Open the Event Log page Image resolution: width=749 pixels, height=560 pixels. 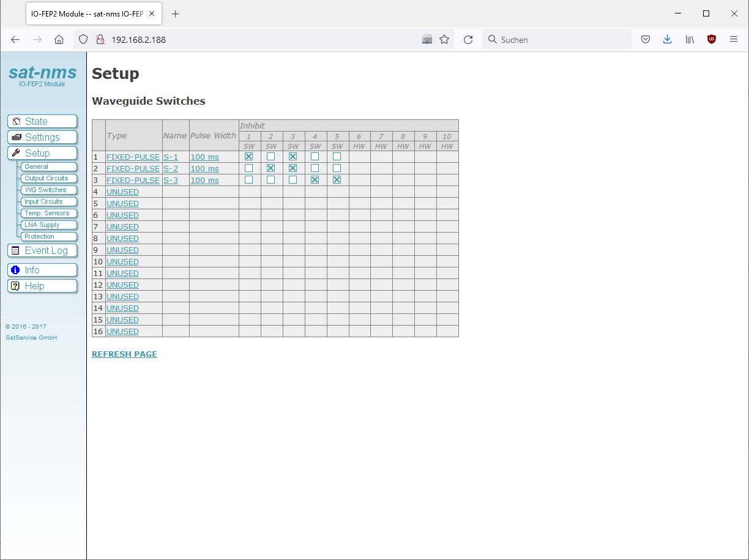42,250
